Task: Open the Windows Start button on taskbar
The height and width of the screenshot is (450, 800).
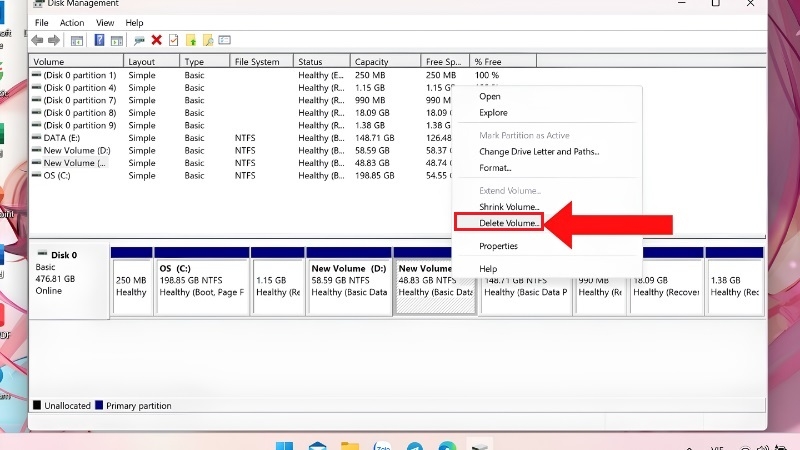Action: [x=284, y=445]
